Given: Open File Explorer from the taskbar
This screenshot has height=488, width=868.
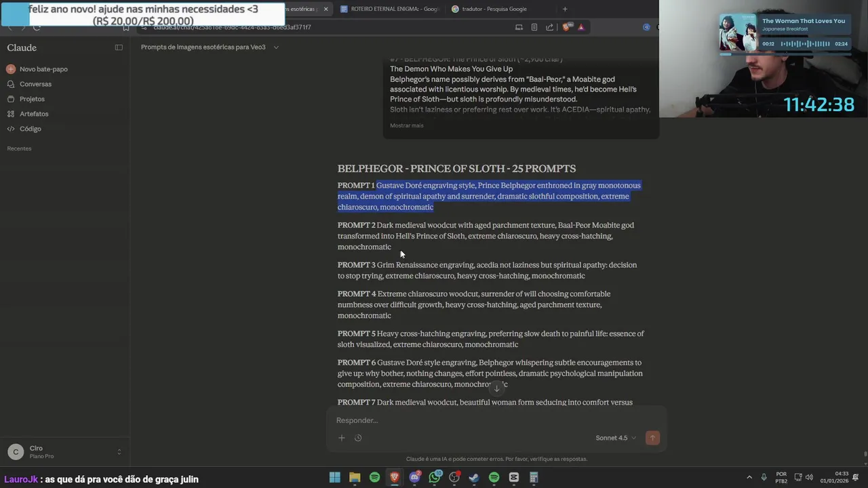Looking at the screenshot, I should [355, 477].
